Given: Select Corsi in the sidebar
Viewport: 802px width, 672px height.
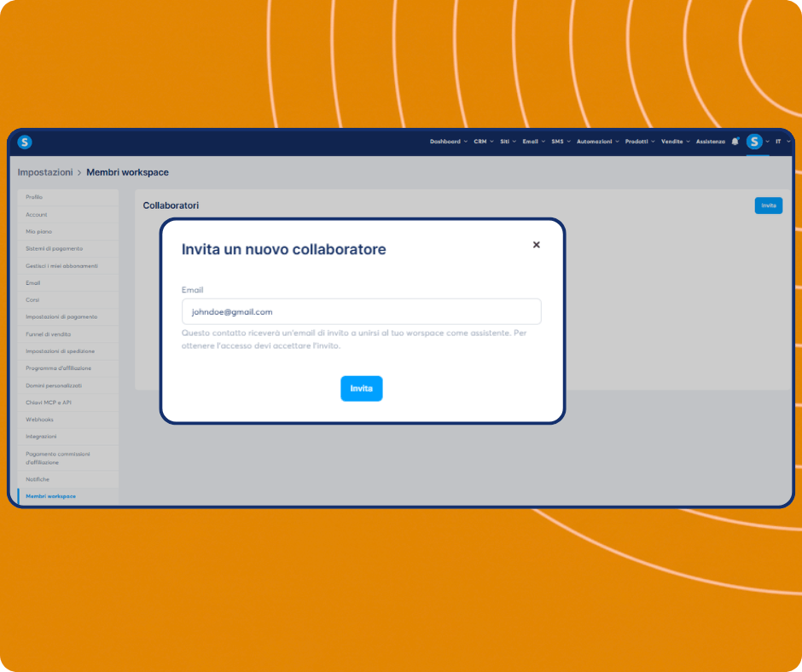Looking at the screenshot, I should pyautogui.click(x=68, y=299).
